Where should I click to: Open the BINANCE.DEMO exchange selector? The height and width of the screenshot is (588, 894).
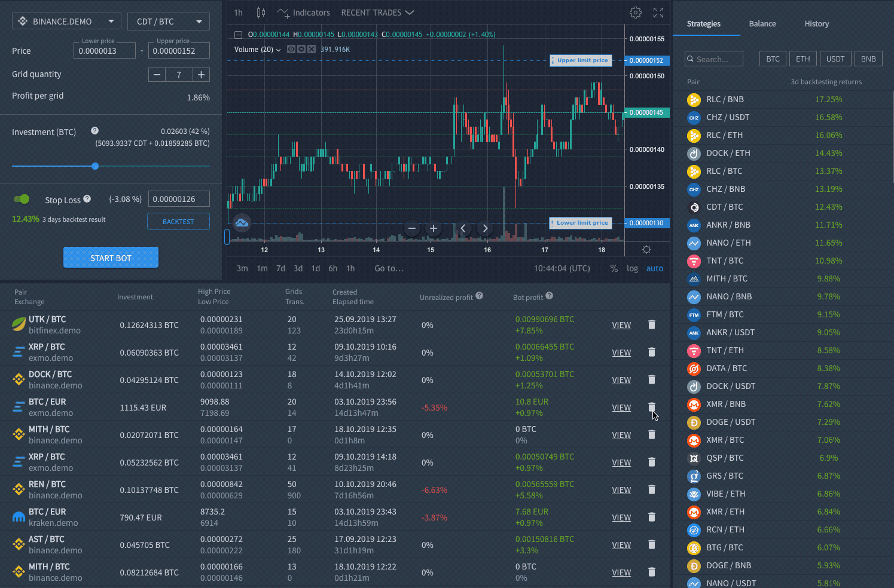coord(66,21)
